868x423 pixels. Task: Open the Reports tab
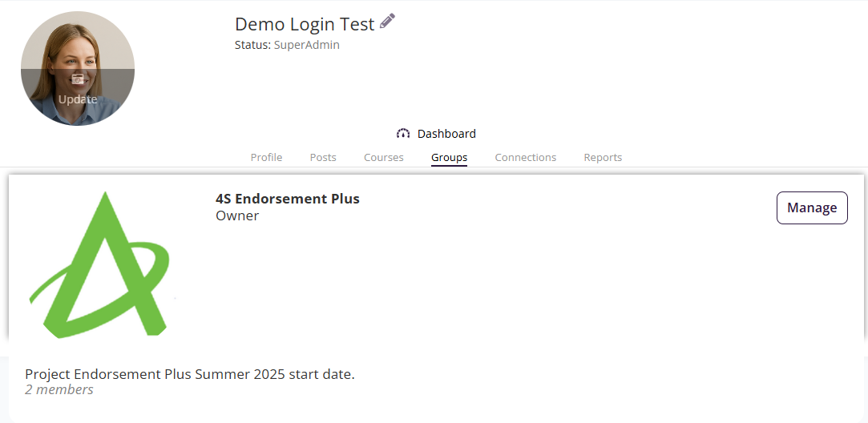[x=603, y=158]
